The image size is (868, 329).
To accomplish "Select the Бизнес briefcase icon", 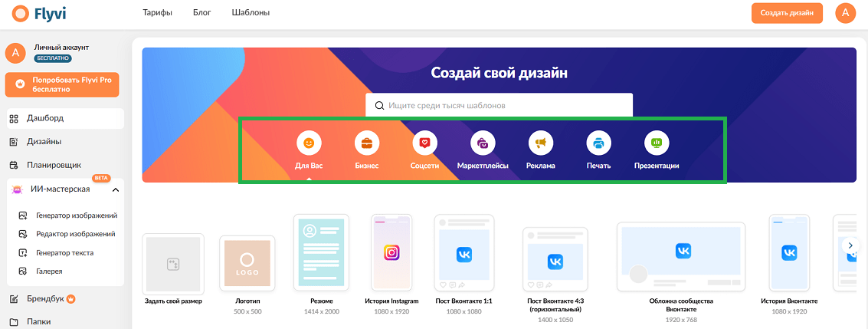I will click(367, 143).
